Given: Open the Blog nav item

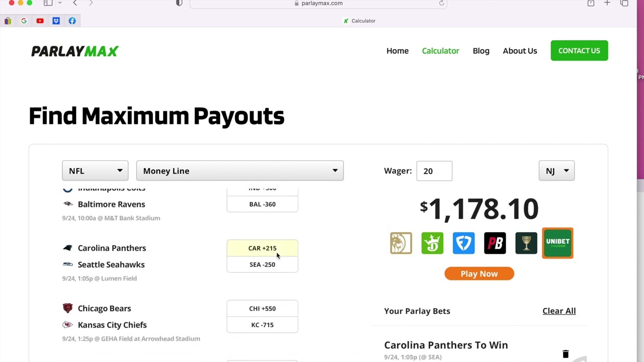Looking at the screenshot, I should click(481, 51).
